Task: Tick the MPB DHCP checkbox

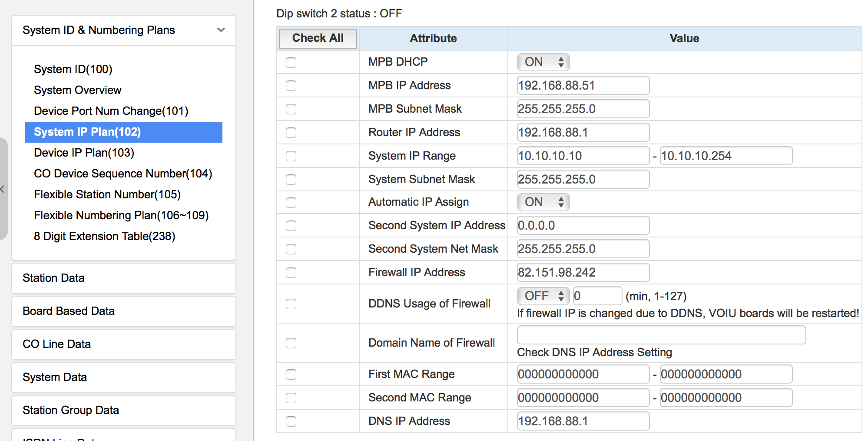Action: [291, 63]
